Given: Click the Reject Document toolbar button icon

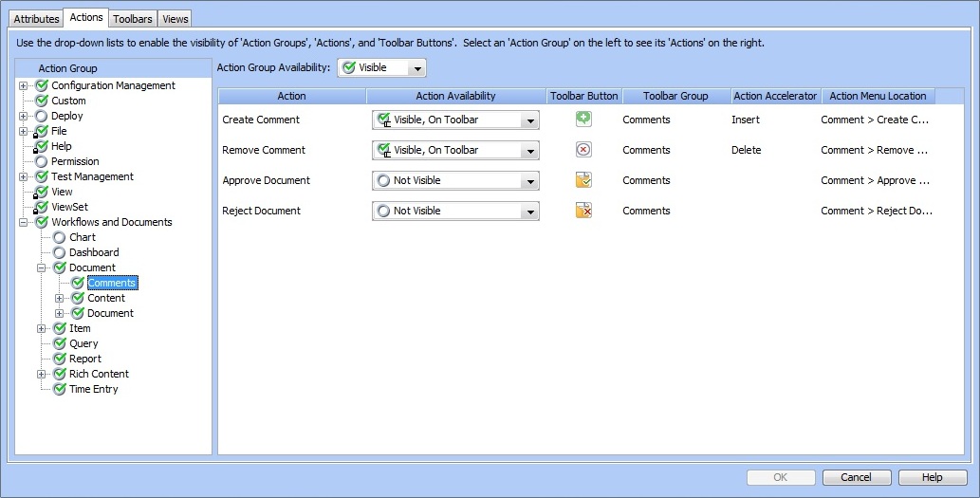Looking at the screenshot, I should pos(583,211).
